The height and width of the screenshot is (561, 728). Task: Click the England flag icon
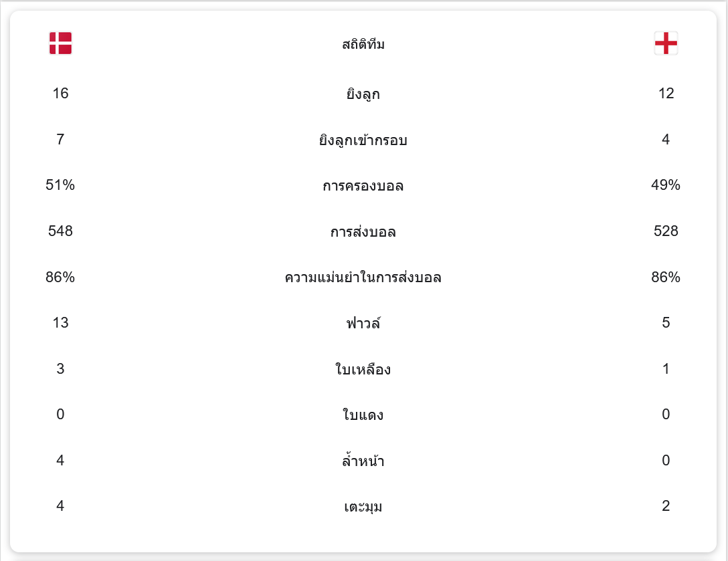[x=666, y=43]
